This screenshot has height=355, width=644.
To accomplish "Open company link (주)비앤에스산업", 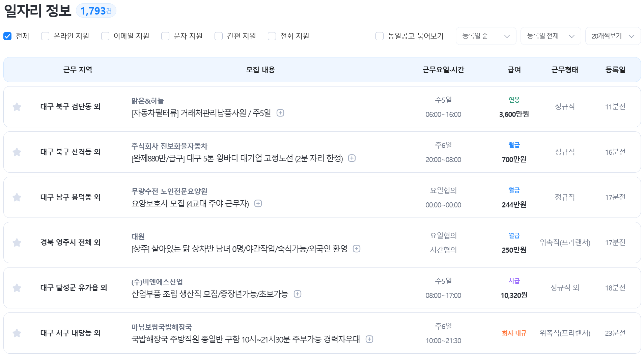I will 157,282.
